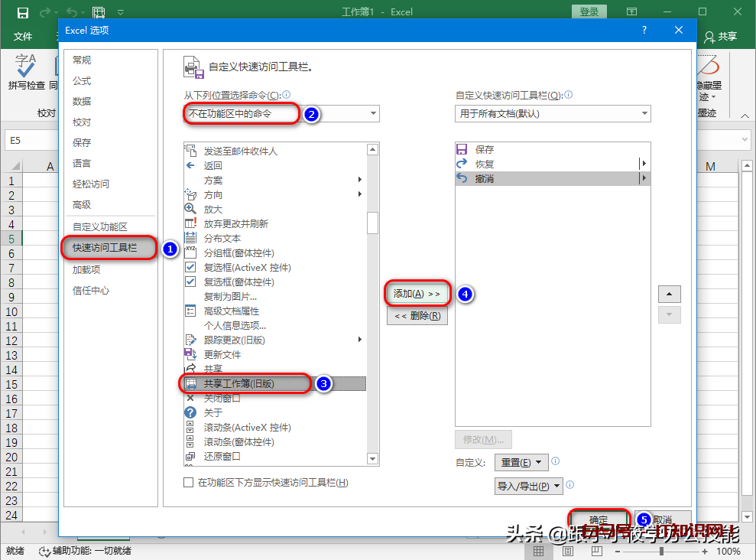Screen dimensions: 756x560
Task: Click the 共享 button at top right
Action: [x=721, y=37]
